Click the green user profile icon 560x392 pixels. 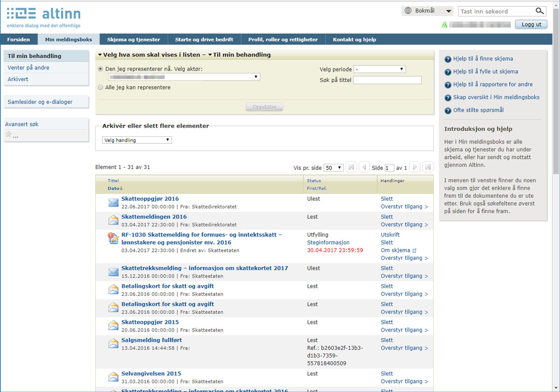(x=444, y=25)
